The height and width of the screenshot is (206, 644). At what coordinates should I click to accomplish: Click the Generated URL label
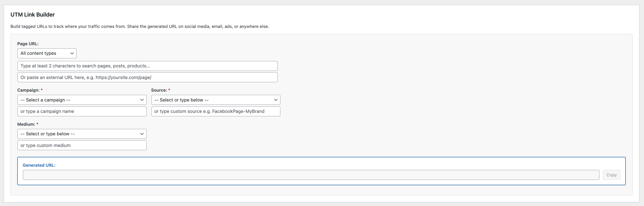point(39,165)
